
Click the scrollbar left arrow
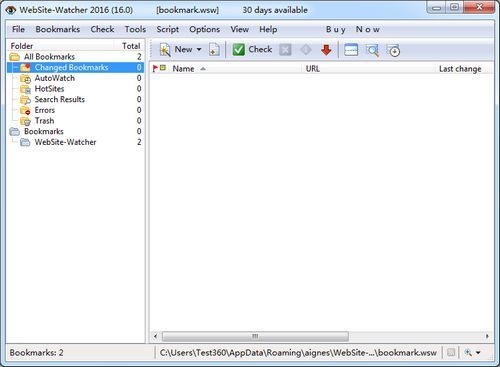(x=155, y=336)
